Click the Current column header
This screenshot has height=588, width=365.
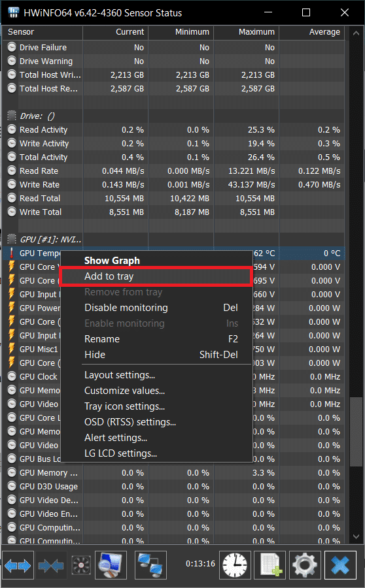tap(115, 32)
